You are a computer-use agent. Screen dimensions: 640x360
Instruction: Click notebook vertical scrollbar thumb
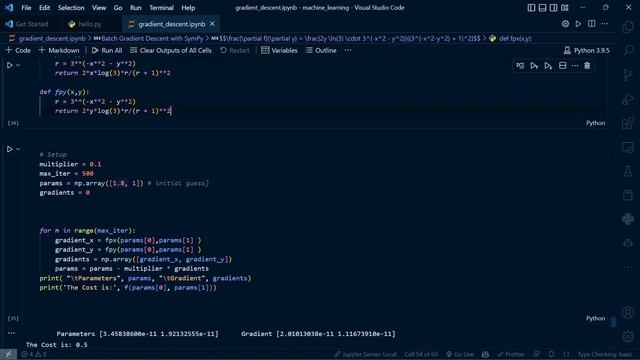(x=613, y=322)
